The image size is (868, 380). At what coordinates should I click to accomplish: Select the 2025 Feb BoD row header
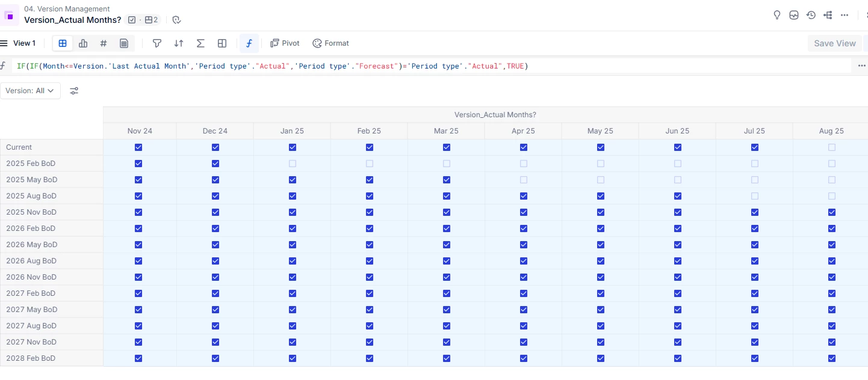(52, 164)
